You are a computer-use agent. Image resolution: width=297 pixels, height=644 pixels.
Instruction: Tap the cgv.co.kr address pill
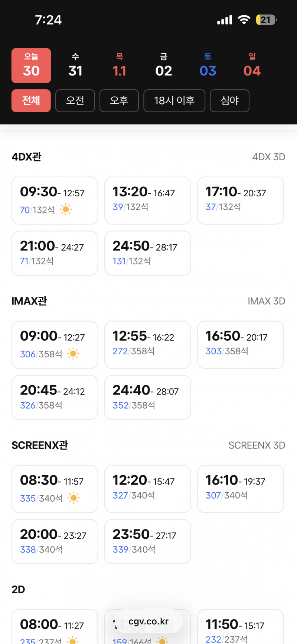(148, 621)
